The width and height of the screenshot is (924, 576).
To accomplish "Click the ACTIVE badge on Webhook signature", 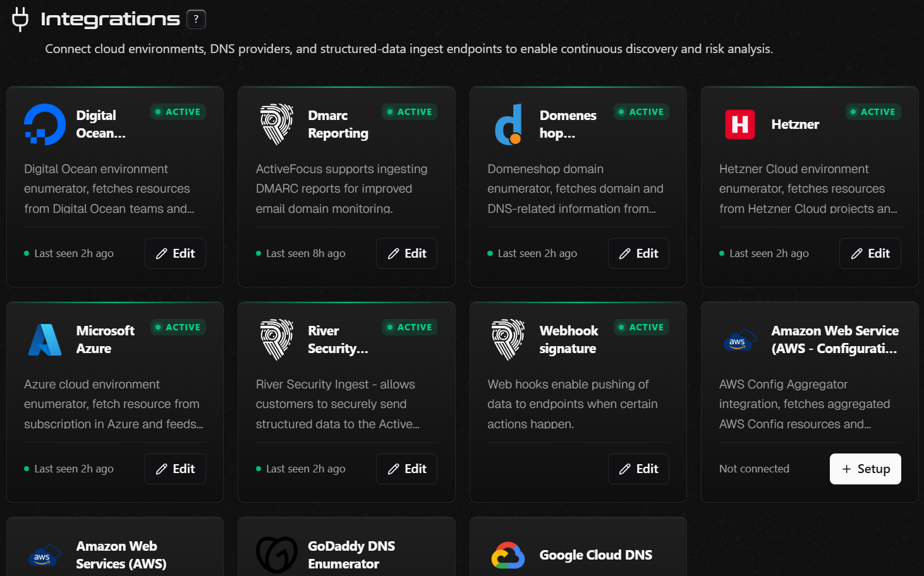I will (x=641, y=327).
